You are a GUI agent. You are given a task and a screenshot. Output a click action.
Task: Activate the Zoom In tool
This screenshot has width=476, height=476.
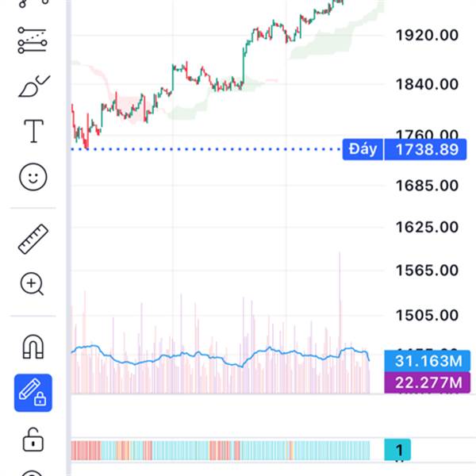(33, 283)
